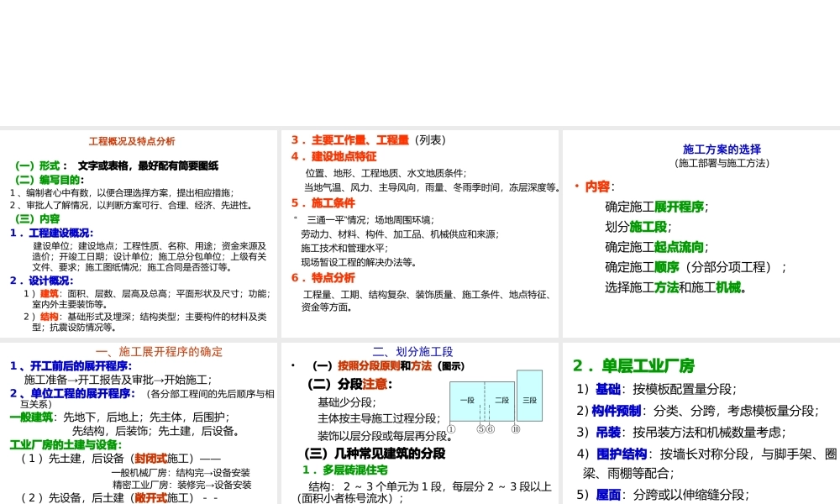Open the 施工方案的选择 slide thumbnail
840x504 pixels.
701,234
